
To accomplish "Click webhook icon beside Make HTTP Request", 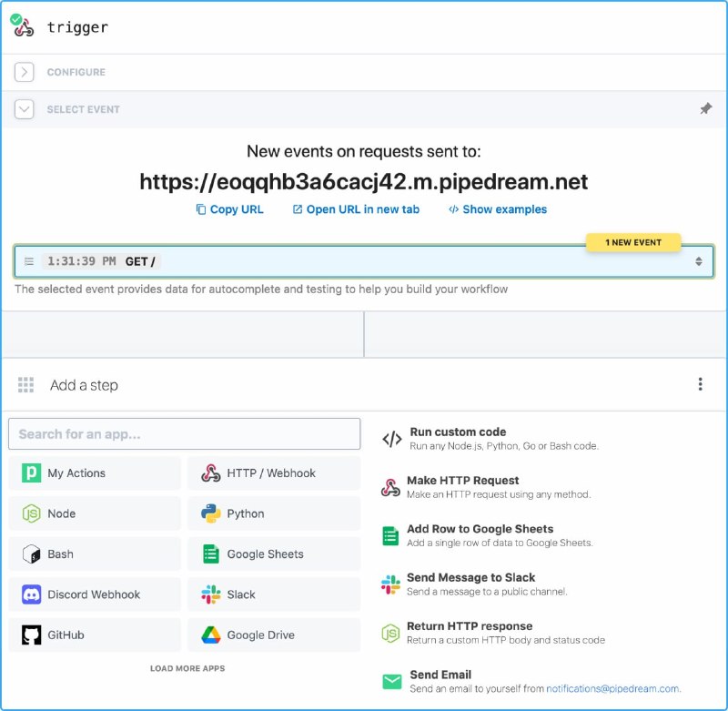I will pyautogui.click(x=390, y=488).
